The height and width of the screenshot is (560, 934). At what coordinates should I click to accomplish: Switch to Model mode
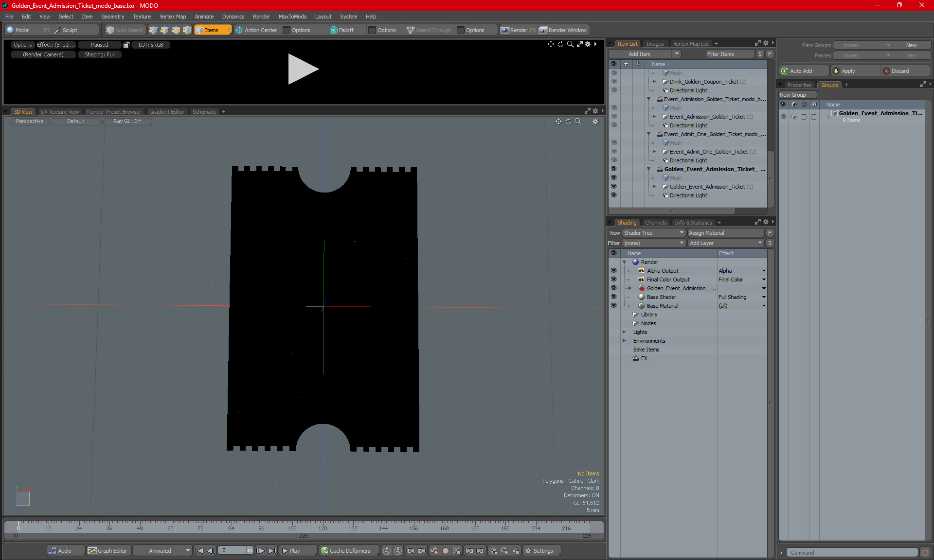tap(28, 30)
